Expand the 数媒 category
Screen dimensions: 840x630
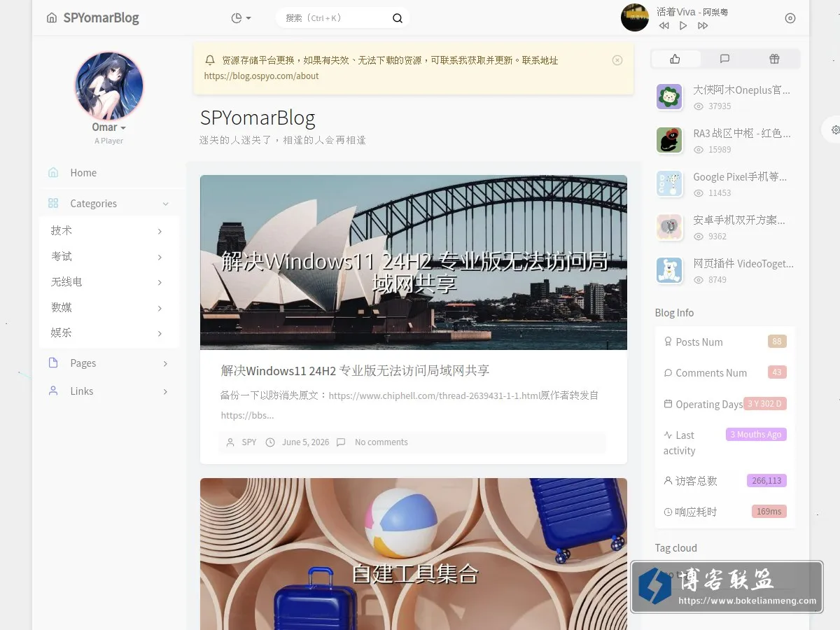(x=109, y=308)
